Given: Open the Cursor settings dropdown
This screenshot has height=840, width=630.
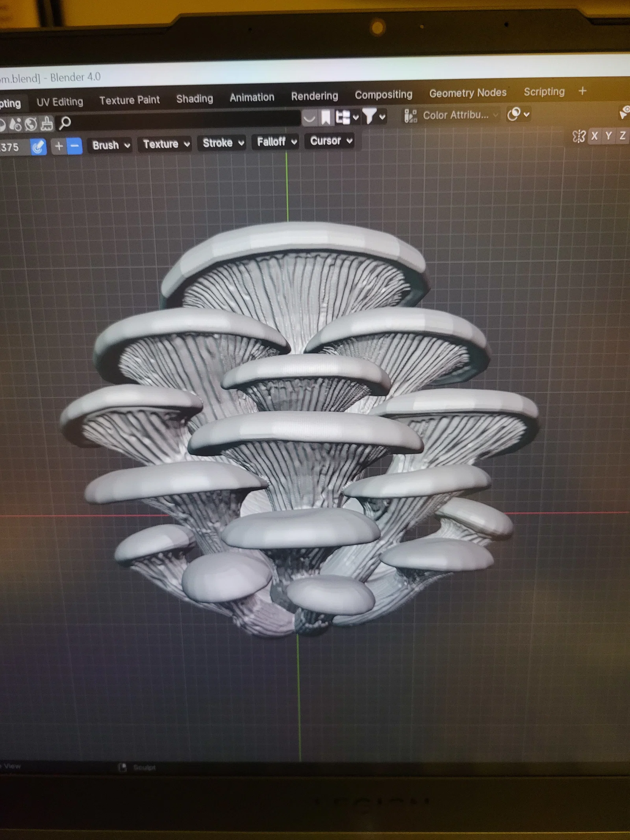Looking at the screenshot, I should [x=330, y=141].
